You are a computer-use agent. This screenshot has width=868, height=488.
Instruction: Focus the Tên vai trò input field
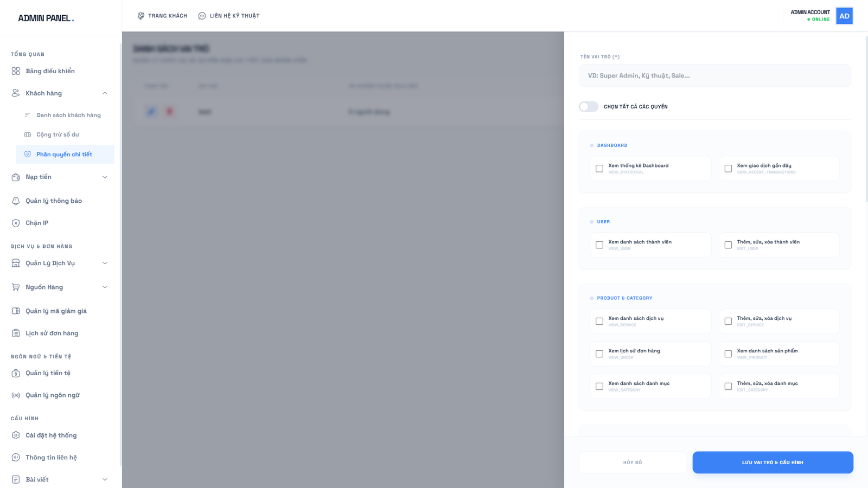pos(714,76)
